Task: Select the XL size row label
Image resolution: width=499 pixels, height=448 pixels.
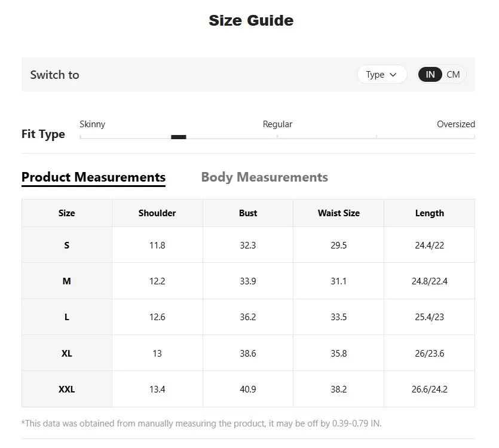Action: [66, 353]
